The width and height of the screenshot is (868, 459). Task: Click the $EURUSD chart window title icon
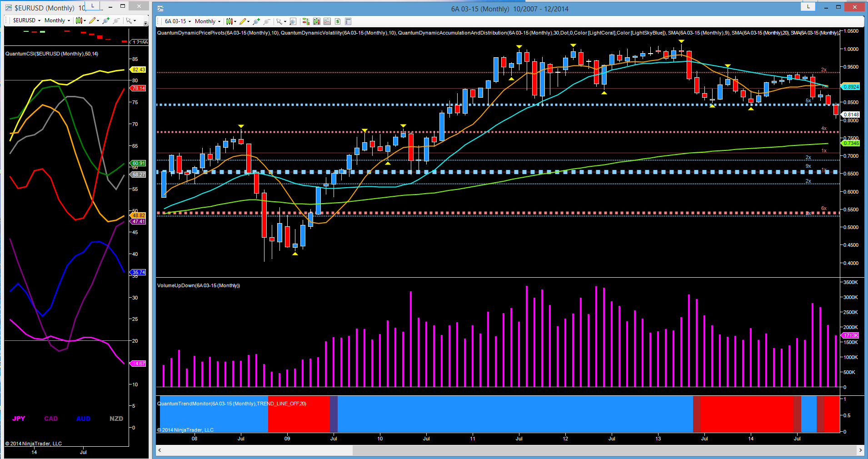(x=9, y=8)
